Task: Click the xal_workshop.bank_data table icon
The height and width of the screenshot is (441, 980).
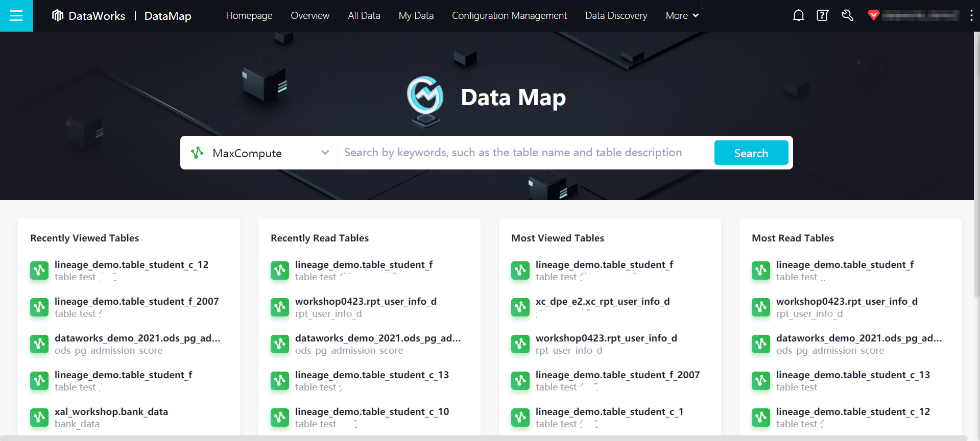Action: coord(39,418)
